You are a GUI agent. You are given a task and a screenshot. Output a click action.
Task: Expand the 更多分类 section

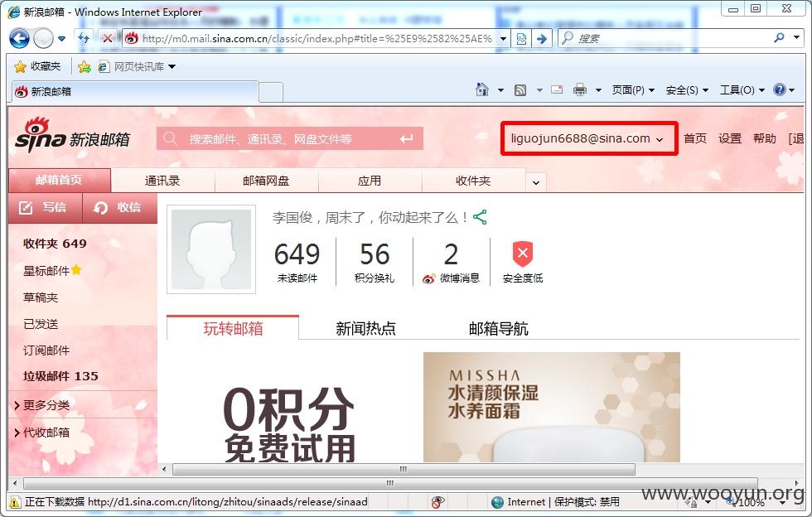pos(42,405)
